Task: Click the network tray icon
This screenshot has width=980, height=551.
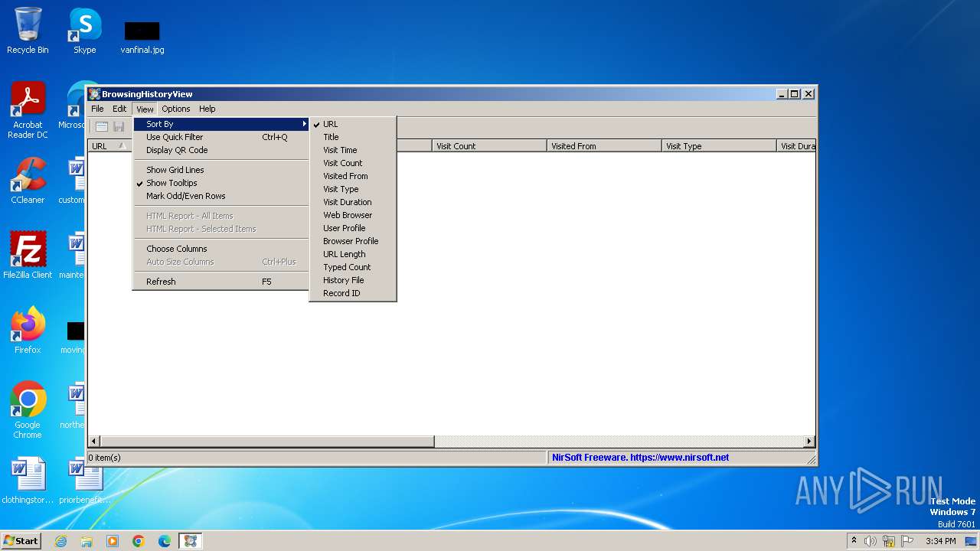Action: coord(889,541)
